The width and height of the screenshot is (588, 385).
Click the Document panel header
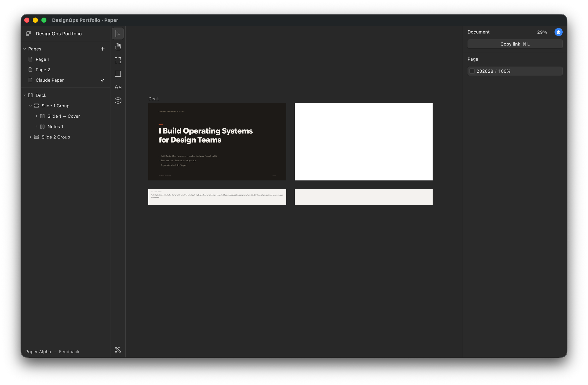[x=478, y=32]
